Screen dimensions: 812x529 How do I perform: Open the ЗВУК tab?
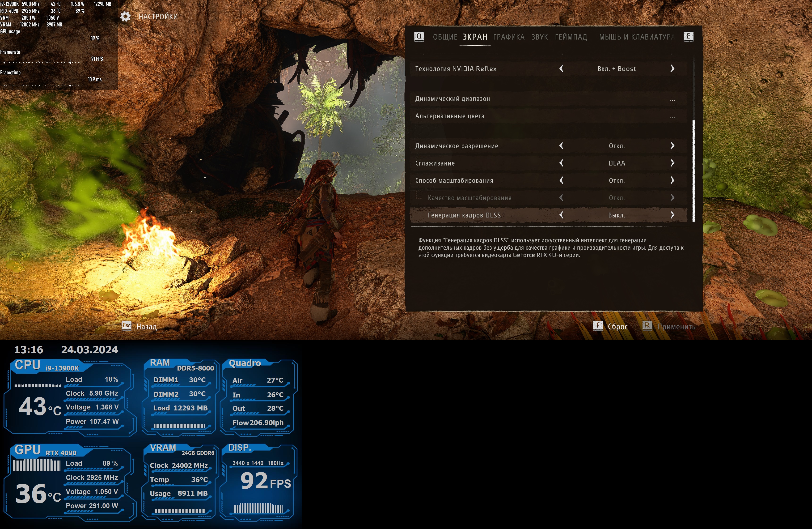click(x=539, y=37)
